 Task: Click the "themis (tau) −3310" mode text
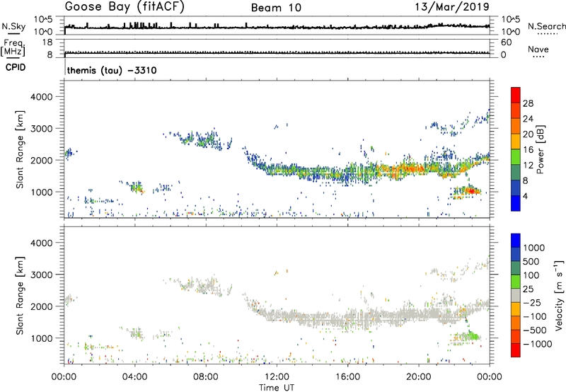point(112,70)
